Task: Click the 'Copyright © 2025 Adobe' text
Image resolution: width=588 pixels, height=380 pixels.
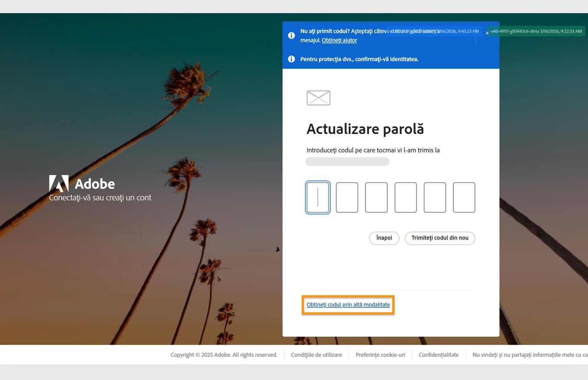Action: click(224, 355)
